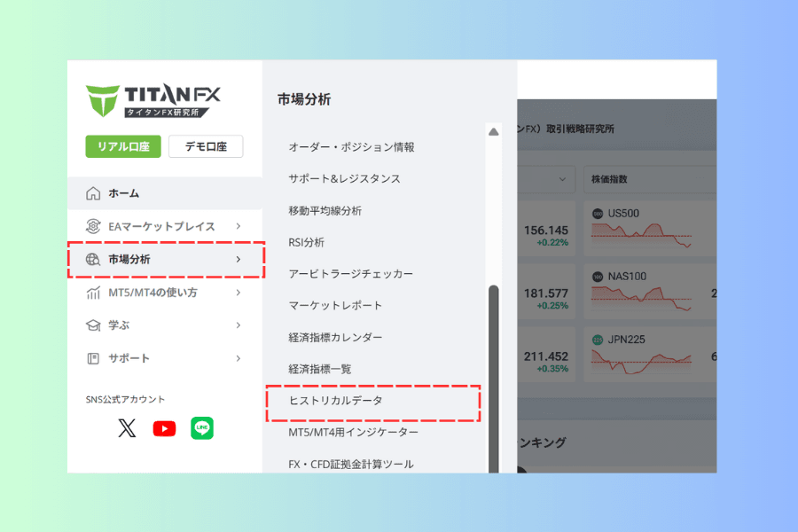Click the US500 index icon
This screenshot has height=532, width=798.
598,214
